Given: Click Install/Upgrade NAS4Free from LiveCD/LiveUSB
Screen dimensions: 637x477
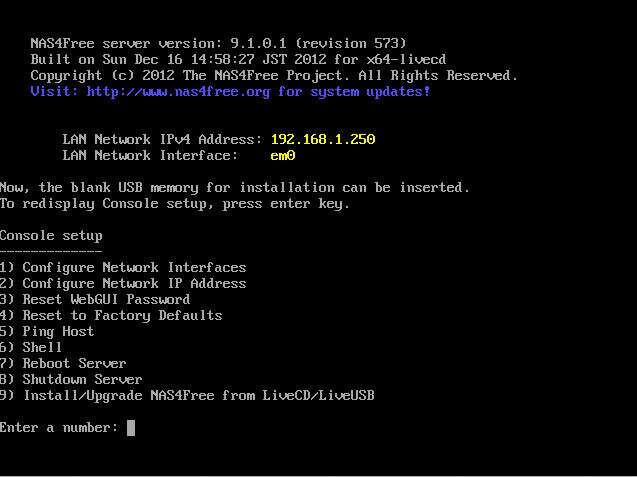Looking at the screenshot, I should point(187,395).
